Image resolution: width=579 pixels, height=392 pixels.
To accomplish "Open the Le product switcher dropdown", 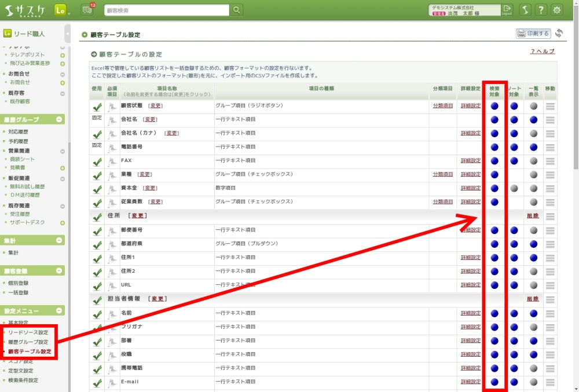I will 61,10.
